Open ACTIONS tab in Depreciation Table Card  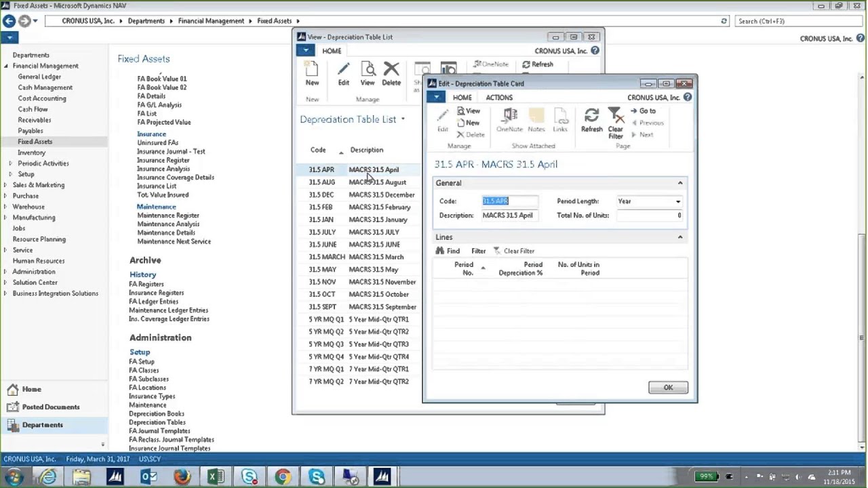pos(499,98)
